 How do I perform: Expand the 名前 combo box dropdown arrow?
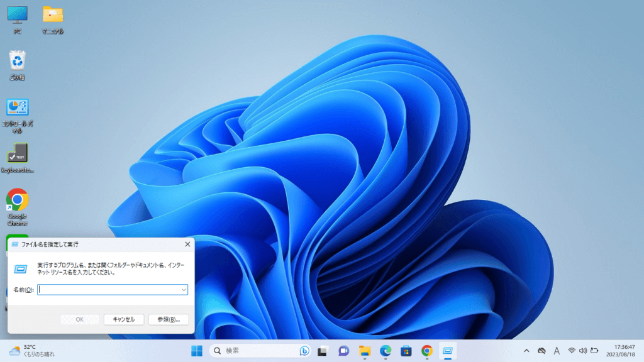(x=184, y=290)
